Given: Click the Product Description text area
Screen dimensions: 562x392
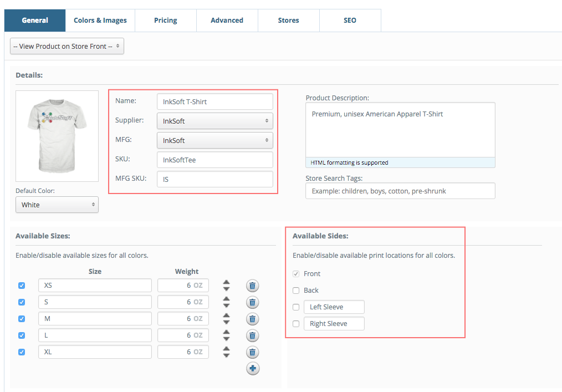Looking at the screenshot, I should [x=400, y=130].
